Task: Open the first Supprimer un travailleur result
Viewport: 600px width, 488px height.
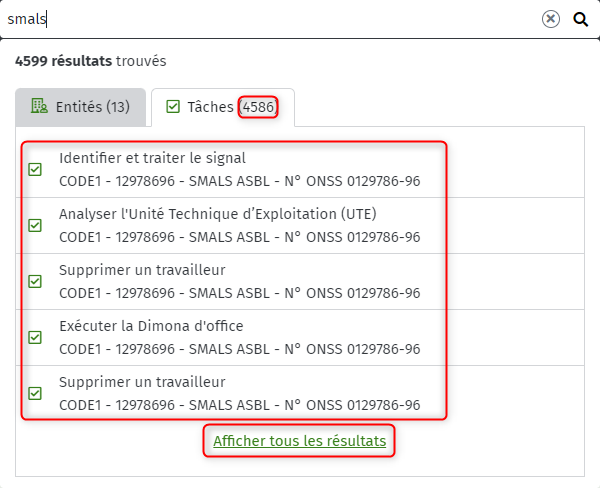Action: [300, 282]
